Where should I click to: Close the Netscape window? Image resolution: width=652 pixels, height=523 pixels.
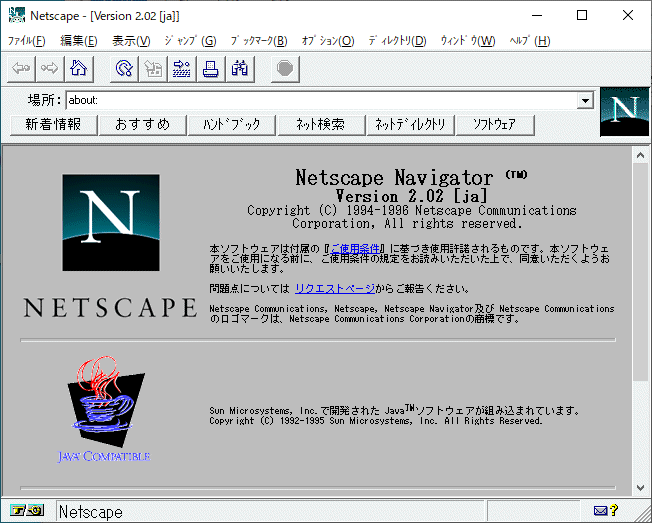click(628, 16)
